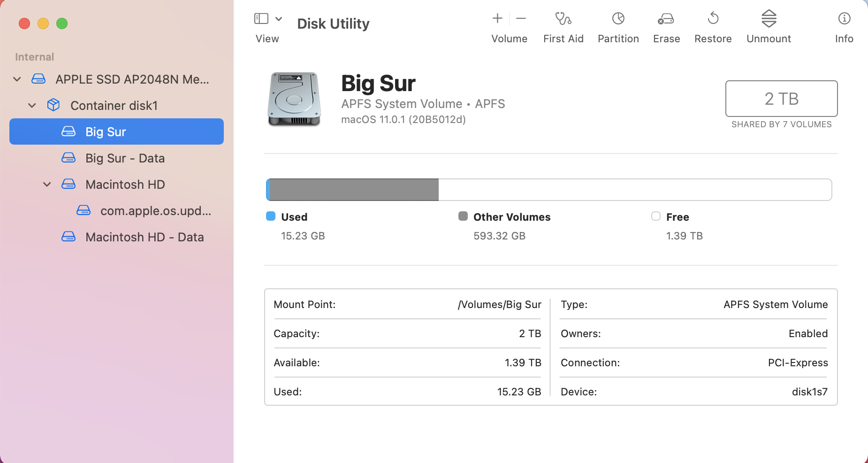Image resolution: width=868 pixels, height=463 pixels.
Task: Click the First Aid label
Action: pyautogui.click(x=563, y=39)
